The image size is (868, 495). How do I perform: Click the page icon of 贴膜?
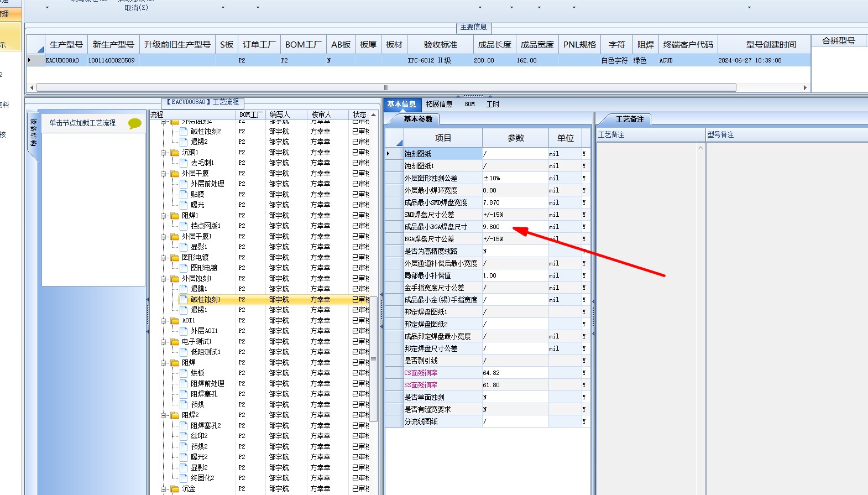point(184,195)
